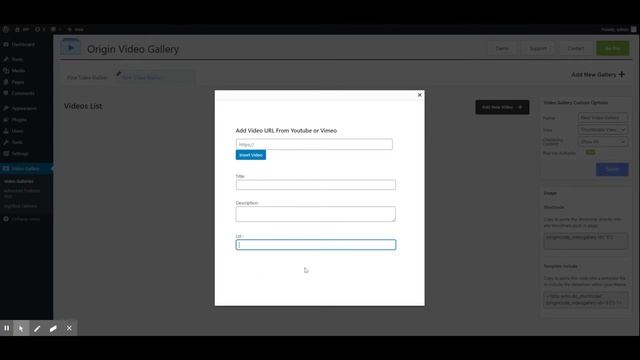Screen dimensions: 640x360
Task: Click the blue Save button
Action: point(612,169)
